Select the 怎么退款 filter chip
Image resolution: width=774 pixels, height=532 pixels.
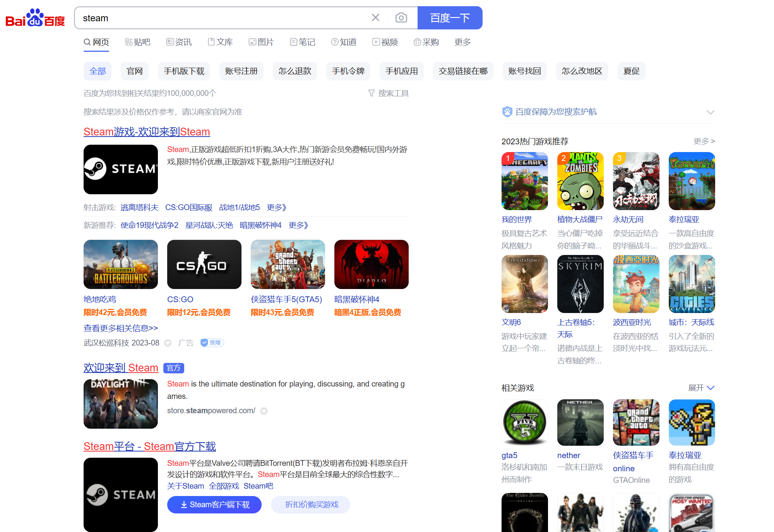coord(295,71)
